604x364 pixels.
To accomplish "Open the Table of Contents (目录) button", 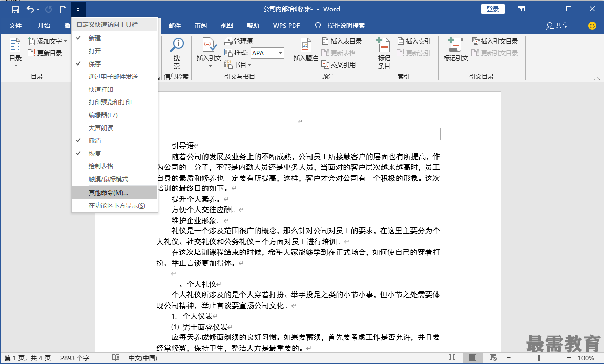I will click(x=15, y=53).
